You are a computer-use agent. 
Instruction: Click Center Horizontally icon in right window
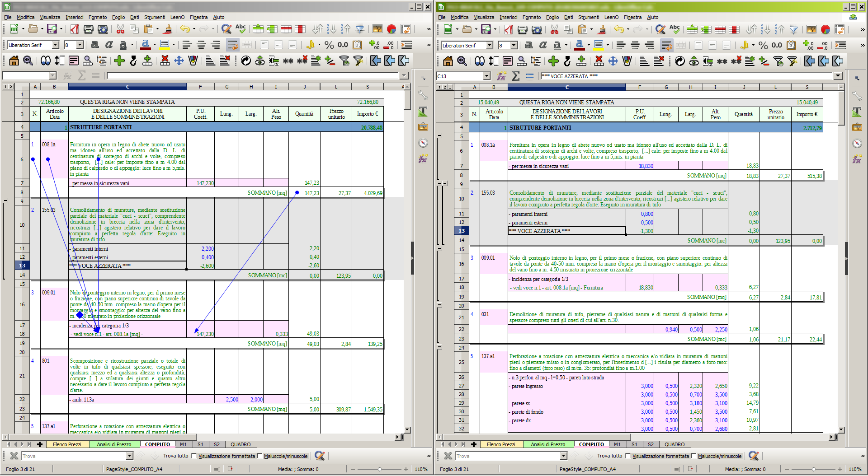click(635, 45)
